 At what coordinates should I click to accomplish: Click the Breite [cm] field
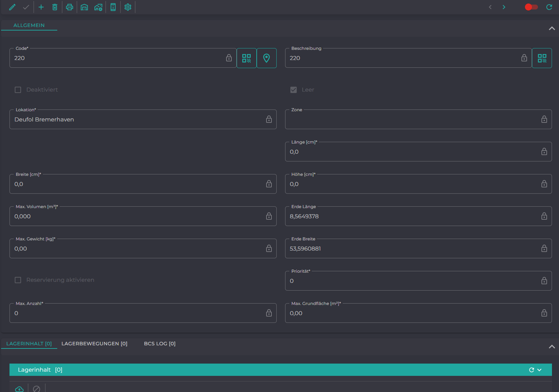tap(143, 184)
